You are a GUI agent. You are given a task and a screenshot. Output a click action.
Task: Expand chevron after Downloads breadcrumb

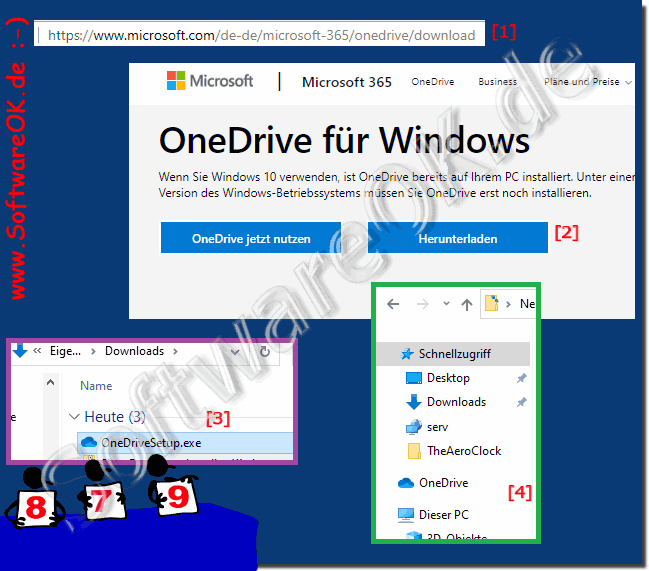tap(175, 351)
